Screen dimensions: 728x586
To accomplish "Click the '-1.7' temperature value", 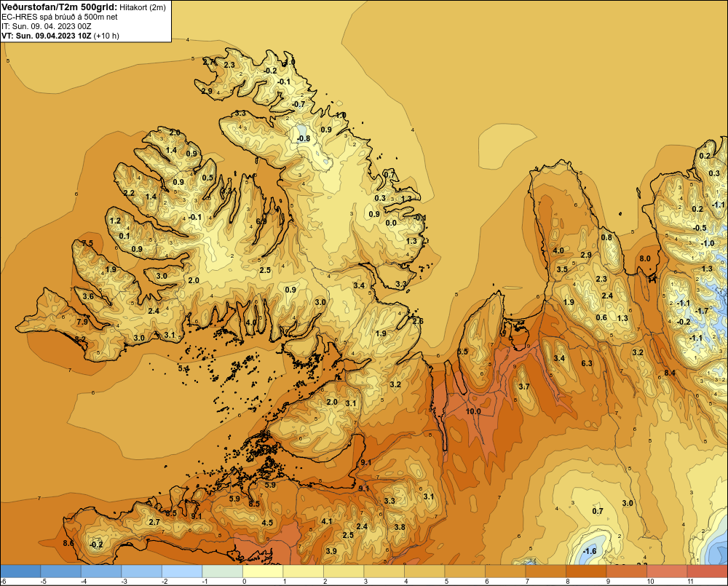I will pos(701,311).
